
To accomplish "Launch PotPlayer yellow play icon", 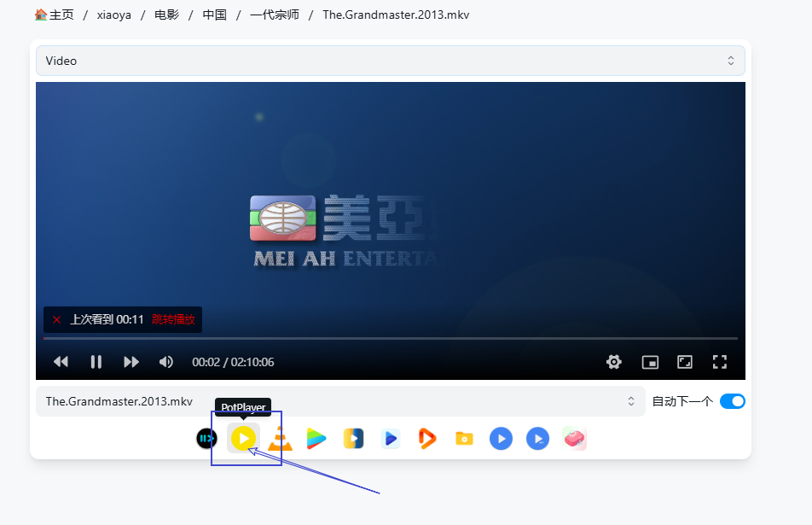I will 243,439.
